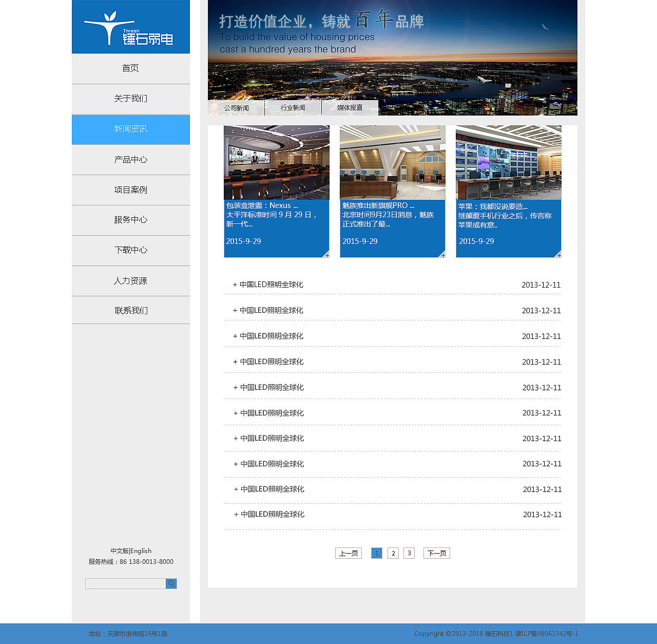Switch to the 行业新闻 tab
This screenshot has height=644, width=657.
tap(293, 108)
